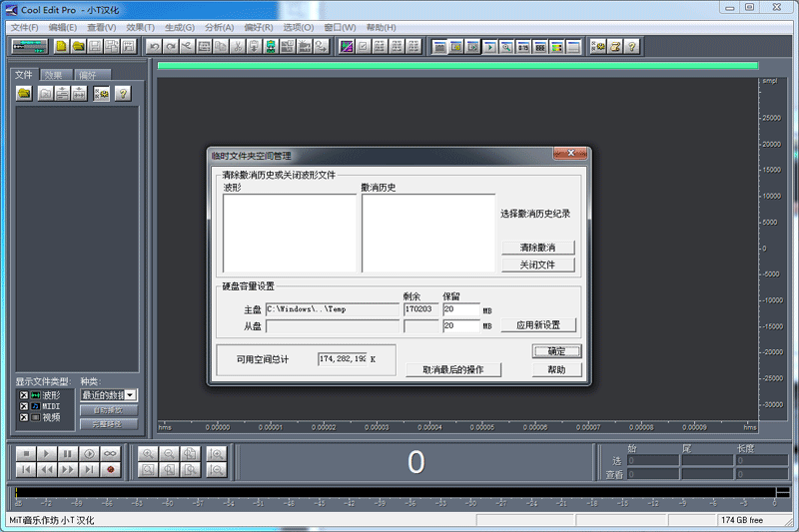Click the 关闭文件 button

(x=538, y=265)
